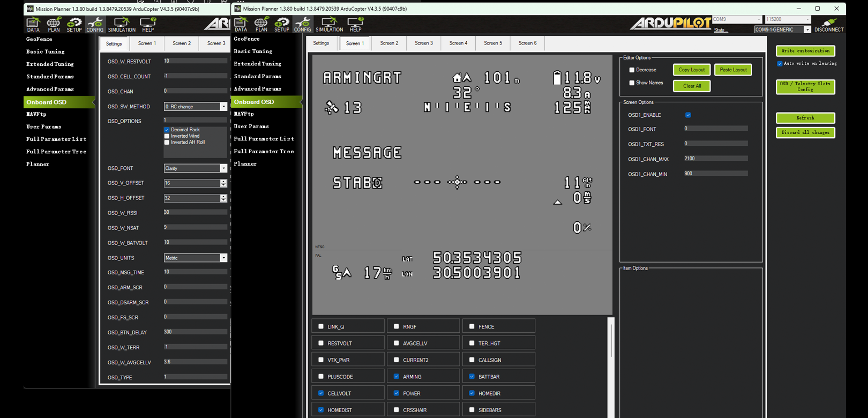
Task: Open the PLAN screen in the front window
Action: tap(261, 24)
